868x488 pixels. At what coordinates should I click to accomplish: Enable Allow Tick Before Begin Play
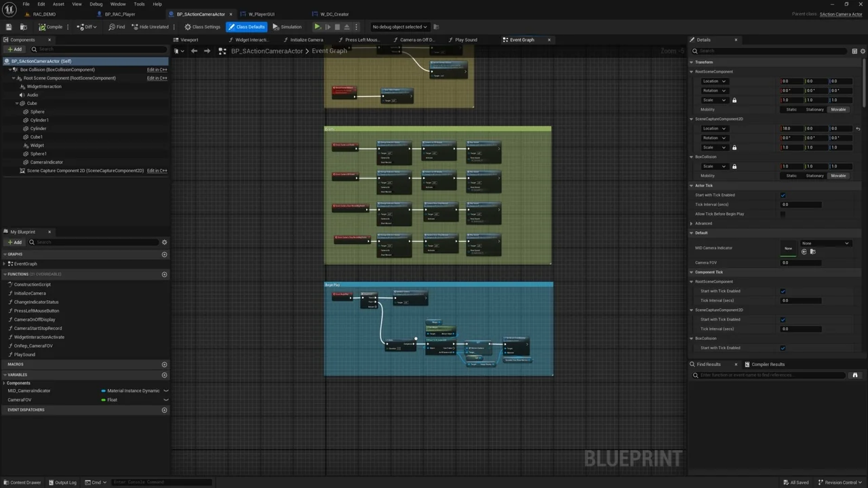point(783,214)
